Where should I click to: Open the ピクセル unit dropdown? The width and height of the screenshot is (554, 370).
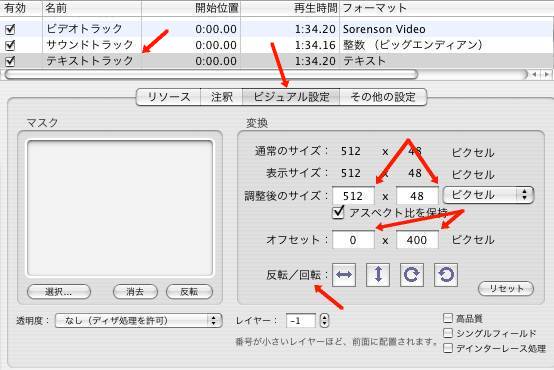coord(488,195)
